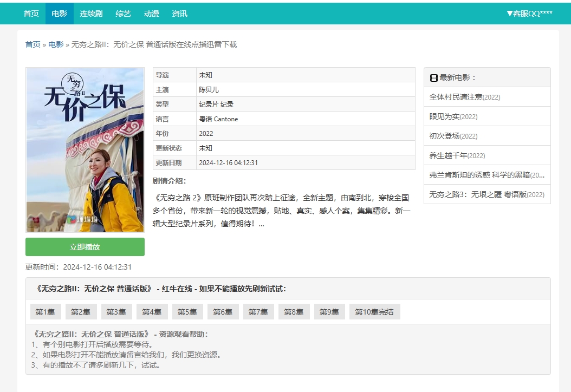
Task: Open 无穷之路3:无垠之疆 粤语版 link
Action: [487, 194]
